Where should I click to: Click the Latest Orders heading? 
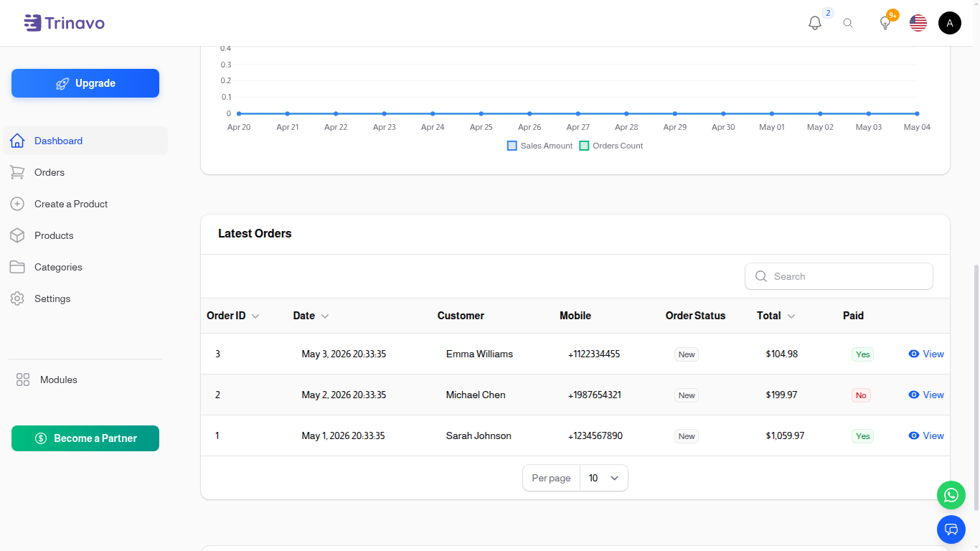click(x=255, y=233)
